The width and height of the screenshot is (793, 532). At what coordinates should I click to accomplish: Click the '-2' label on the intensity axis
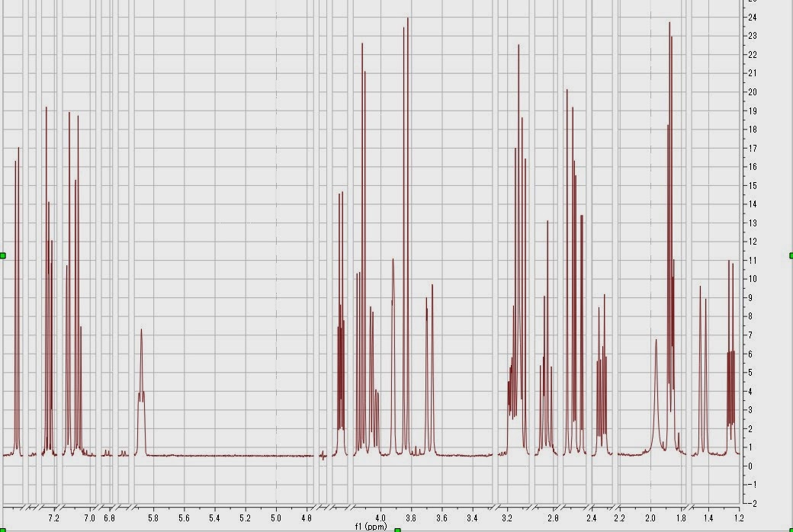pos(752,504)
